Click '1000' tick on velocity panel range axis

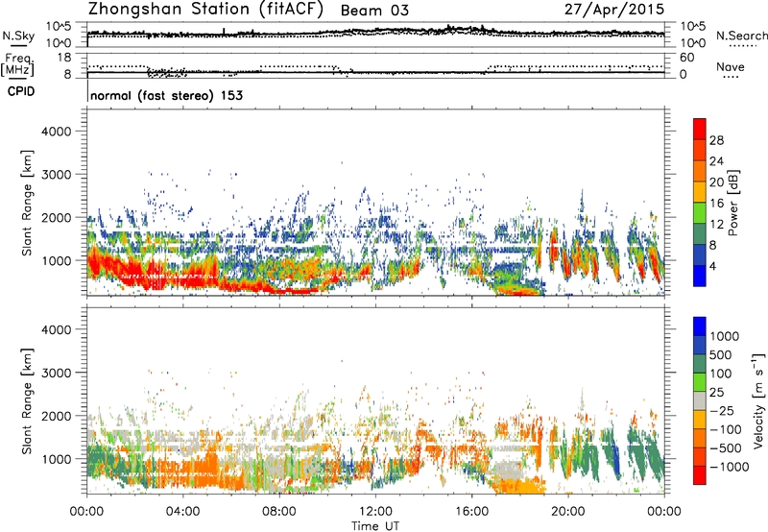[57, 459]
